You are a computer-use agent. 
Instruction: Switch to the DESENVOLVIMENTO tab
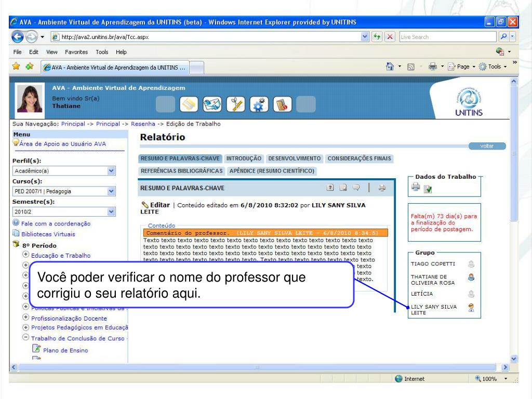[295, 158]
